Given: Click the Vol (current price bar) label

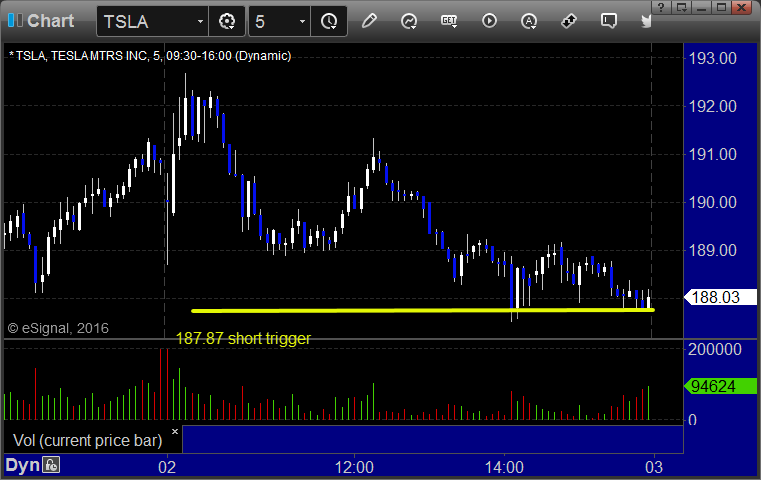Looking at the screenshot, I should pyautogui.click(x=87, y=440).
